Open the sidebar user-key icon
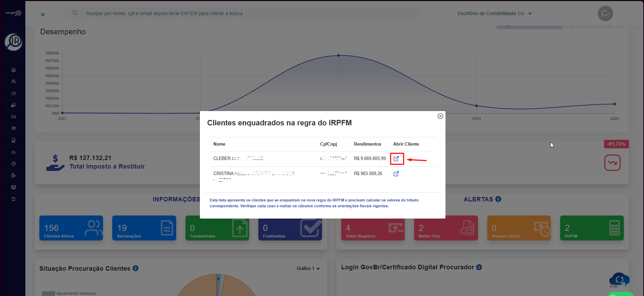The image size is (644, 296). (x=14, y=175)
